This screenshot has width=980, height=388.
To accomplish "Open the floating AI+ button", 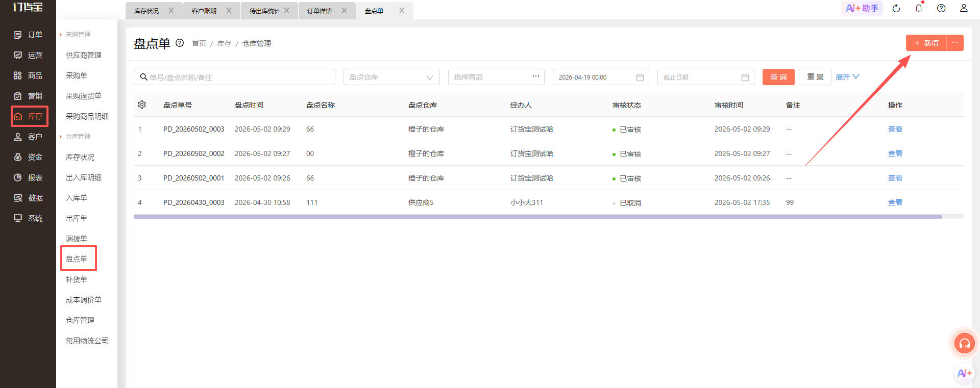I will [x=964, y=373].
